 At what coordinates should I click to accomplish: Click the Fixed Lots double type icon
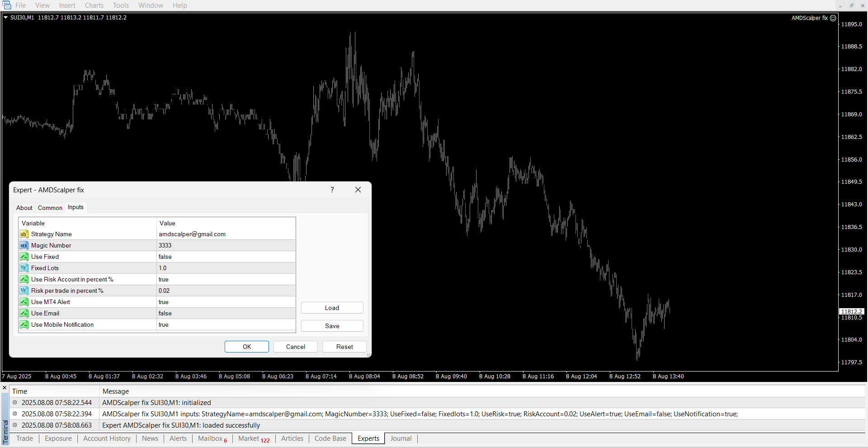tap(24, 268)
